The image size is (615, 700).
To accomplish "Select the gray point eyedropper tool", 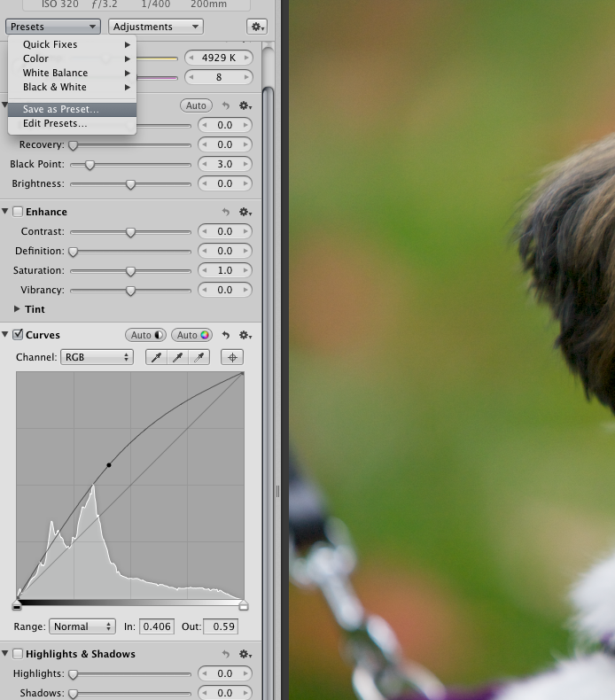I will (178, 358).
